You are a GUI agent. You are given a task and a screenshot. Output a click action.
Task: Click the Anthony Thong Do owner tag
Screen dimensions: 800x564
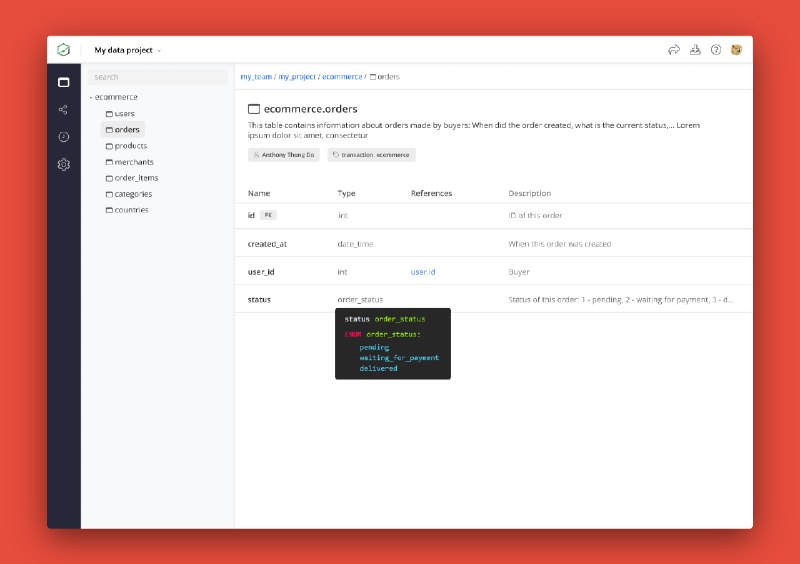coord(283,155)
